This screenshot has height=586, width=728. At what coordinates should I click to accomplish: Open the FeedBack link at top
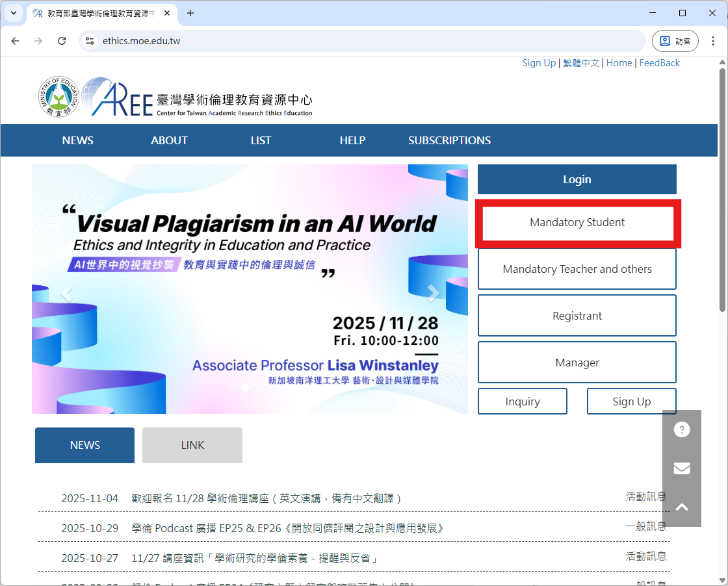(659, 63)
